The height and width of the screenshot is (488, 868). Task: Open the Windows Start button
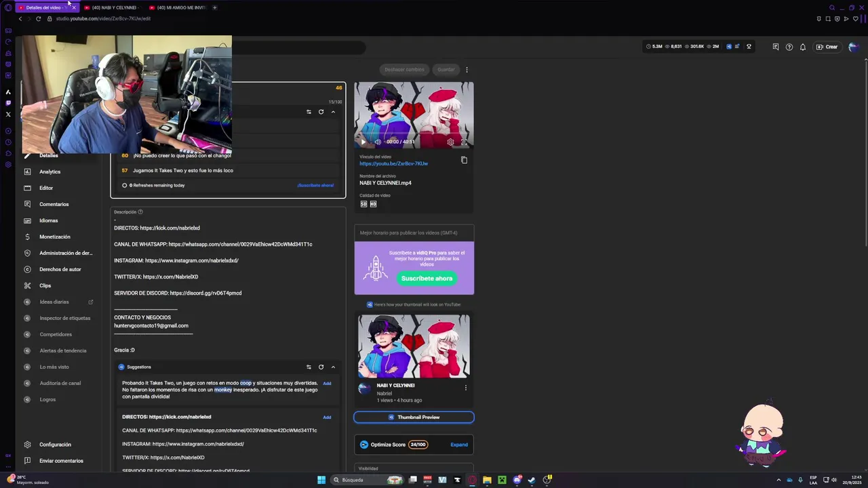coord(321,480)
